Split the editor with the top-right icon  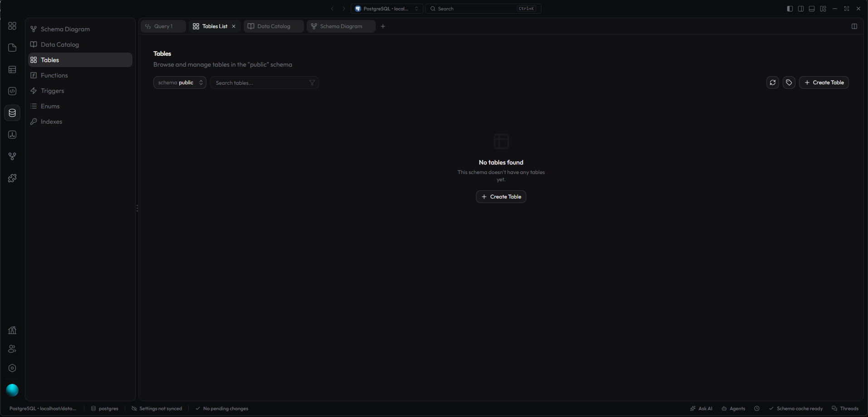coord(854,26)
